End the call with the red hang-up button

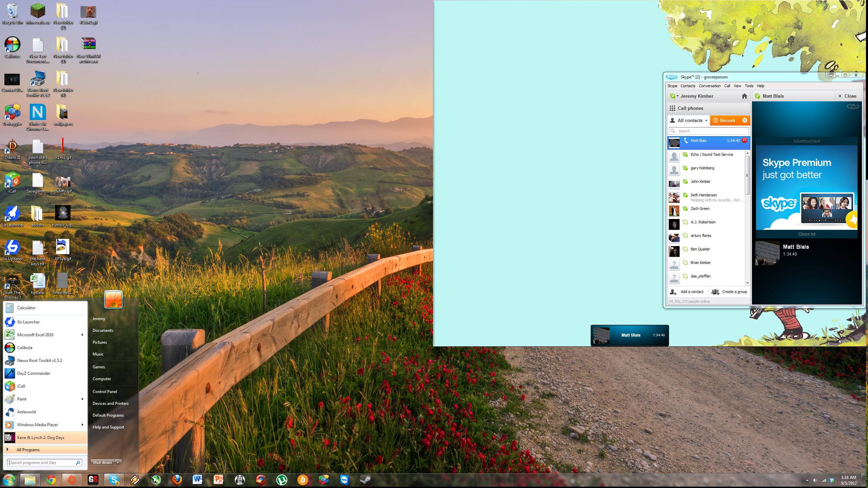pyautogui.click(x=745, y=141)
